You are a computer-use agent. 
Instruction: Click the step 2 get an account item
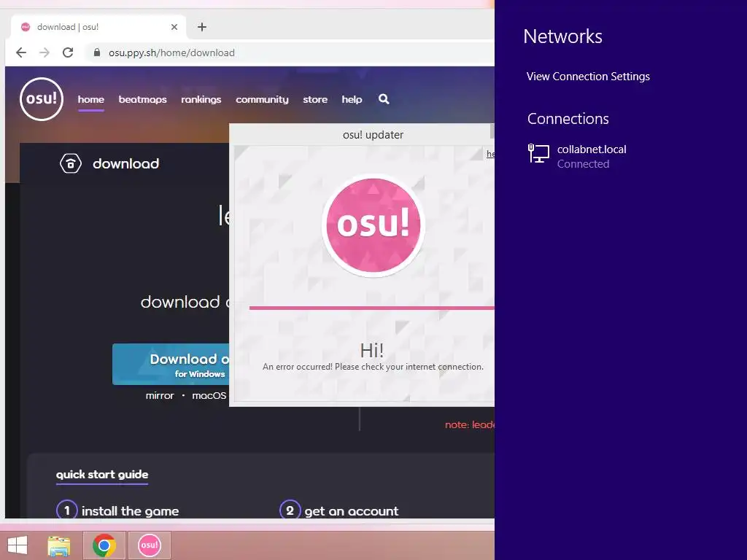pos(338,511)
